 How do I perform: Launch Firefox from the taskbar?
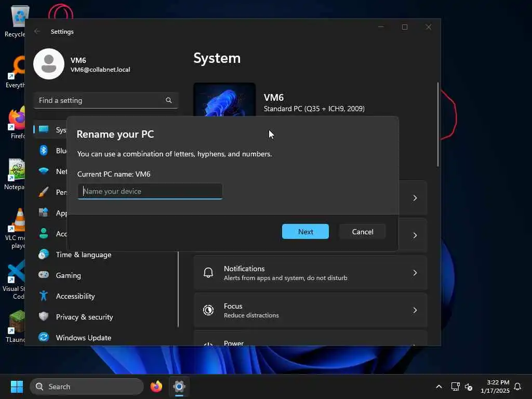coord(156,387)
